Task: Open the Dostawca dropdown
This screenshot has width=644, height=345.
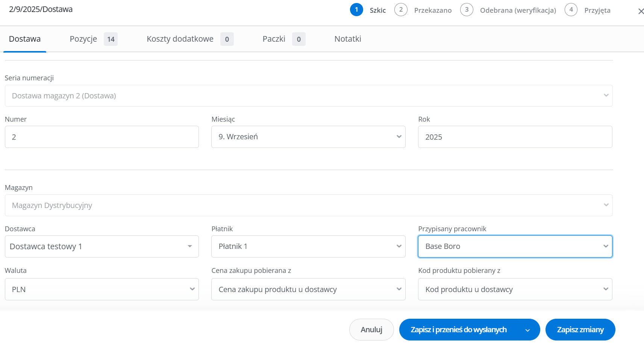Action: 102,247
